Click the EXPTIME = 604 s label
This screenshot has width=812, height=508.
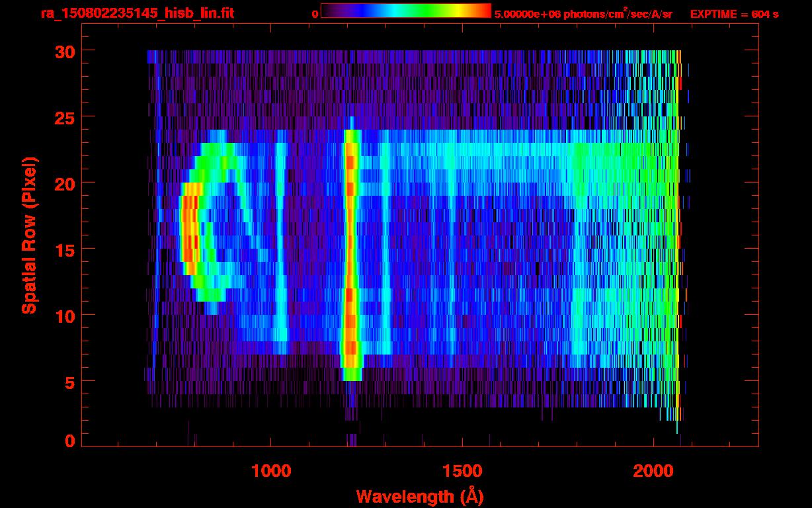[734, 14]
